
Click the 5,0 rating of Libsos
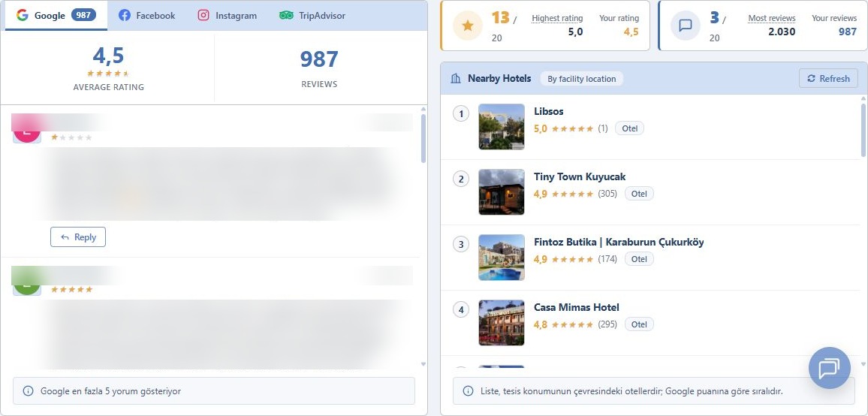click(541, 128)
